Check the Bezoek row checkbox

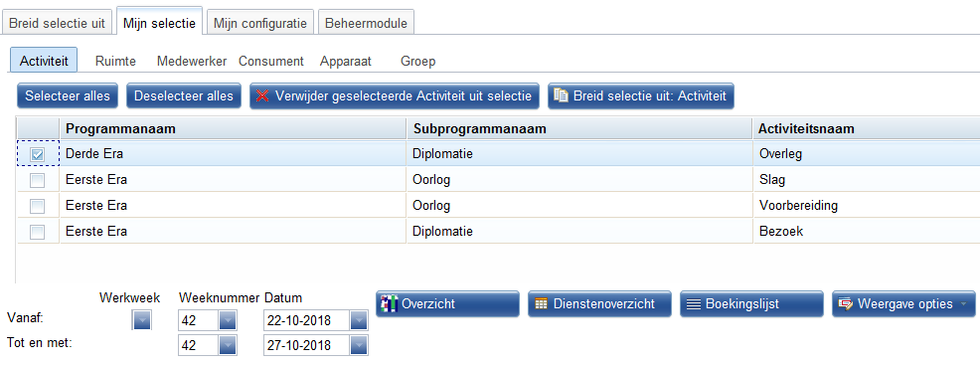click(x=38, y=232)
